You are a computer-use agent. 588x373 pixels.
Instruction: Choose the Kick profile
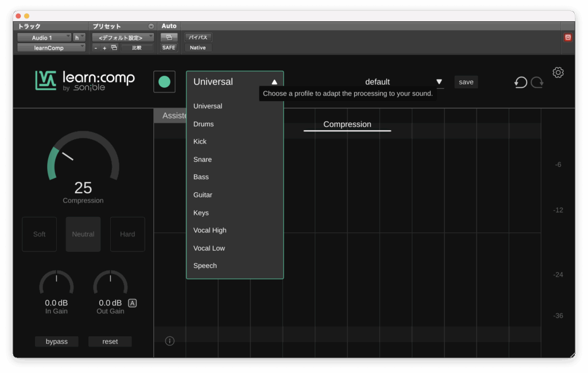235,142
